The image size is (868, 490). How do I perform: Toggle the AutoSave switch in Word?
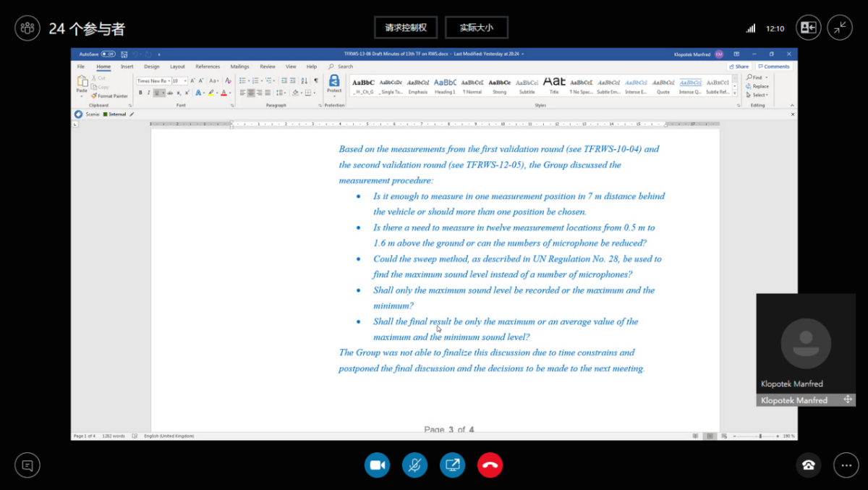pos(108,54)
